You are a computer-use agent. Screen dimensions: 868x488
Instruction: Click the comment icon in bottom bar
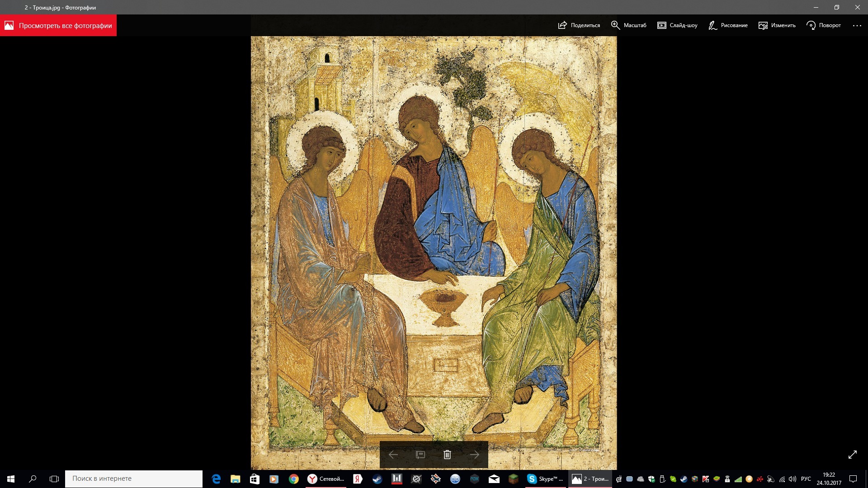click(420, 455)
